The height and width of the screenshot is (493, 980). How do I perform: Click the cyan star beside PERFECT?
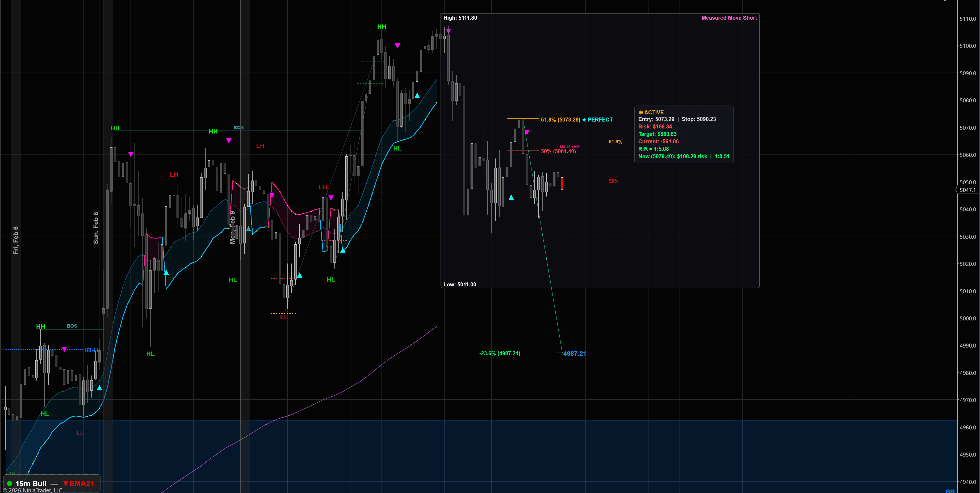[584, 120]
